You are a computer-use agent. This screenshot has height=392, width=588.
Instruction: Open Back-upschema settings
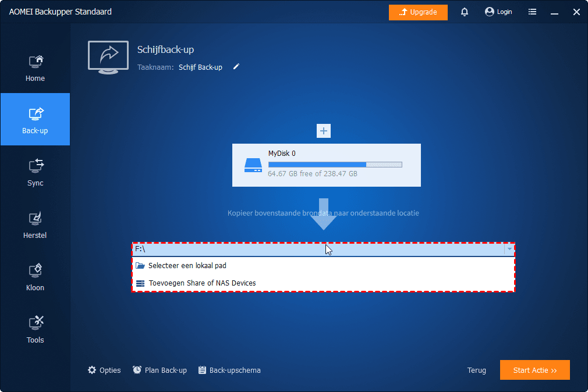(x=229, y=370)
